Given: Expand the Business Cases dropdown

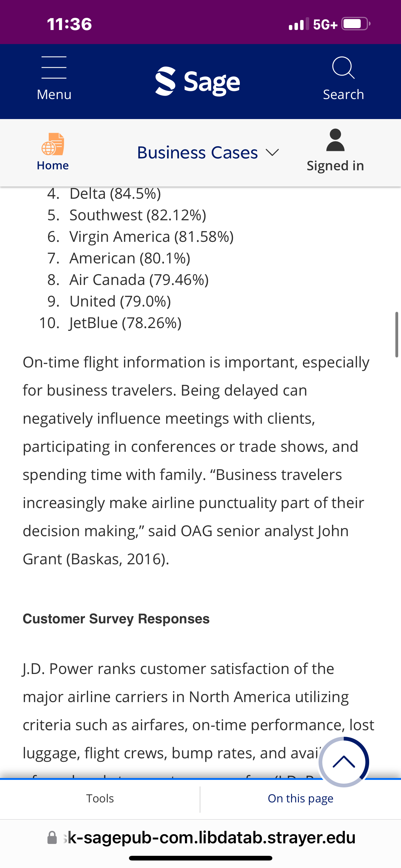Looking at the screenshot, I should pyautogui.click(x=208, y=153).
